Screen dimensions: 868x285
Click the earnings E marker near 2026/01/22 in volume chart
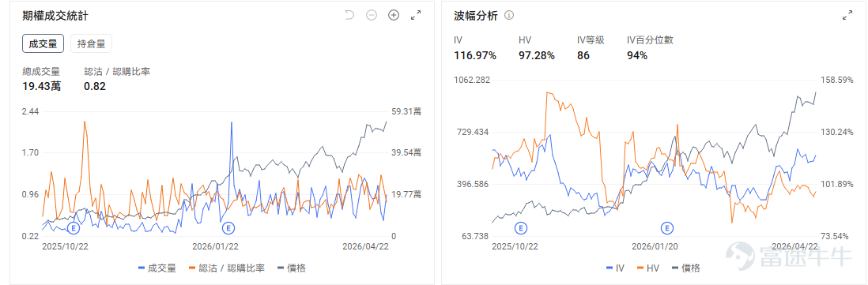point(228,227)
